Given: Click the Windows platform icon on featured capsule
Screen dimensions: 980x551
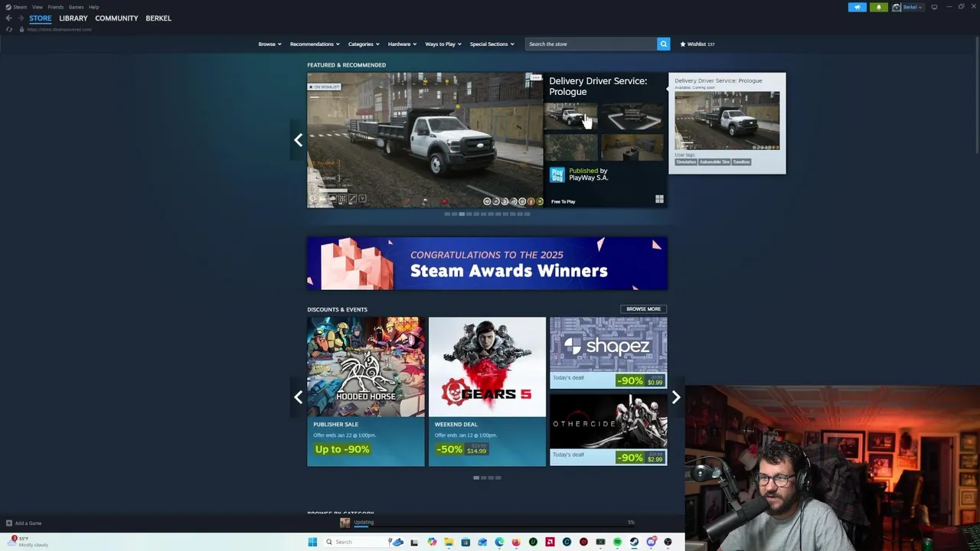Looking at the screenshot, I should [x=659, y=200].
